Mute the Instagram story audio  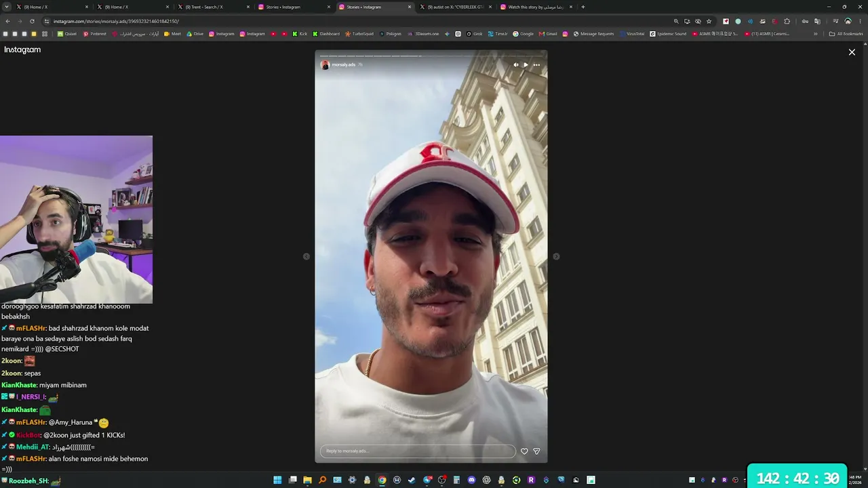(x=515, y=65)
